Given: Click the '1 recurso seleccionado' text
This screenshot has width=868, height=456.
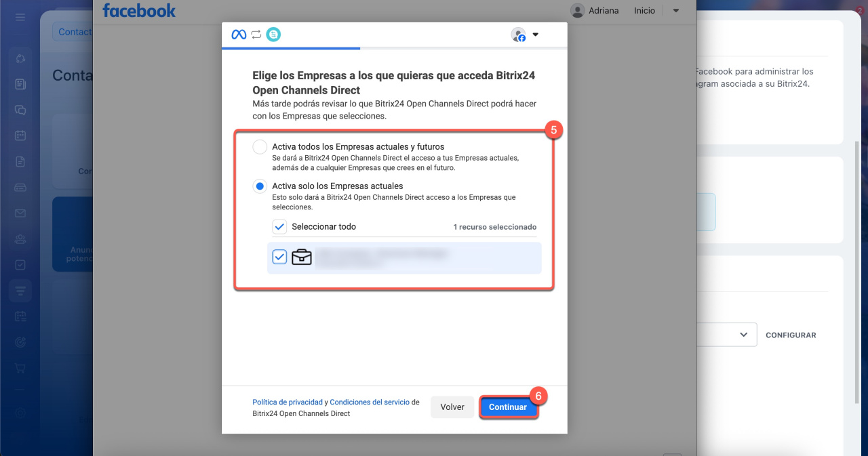Looking at the screenshot, I should click(x=495, y=227).
